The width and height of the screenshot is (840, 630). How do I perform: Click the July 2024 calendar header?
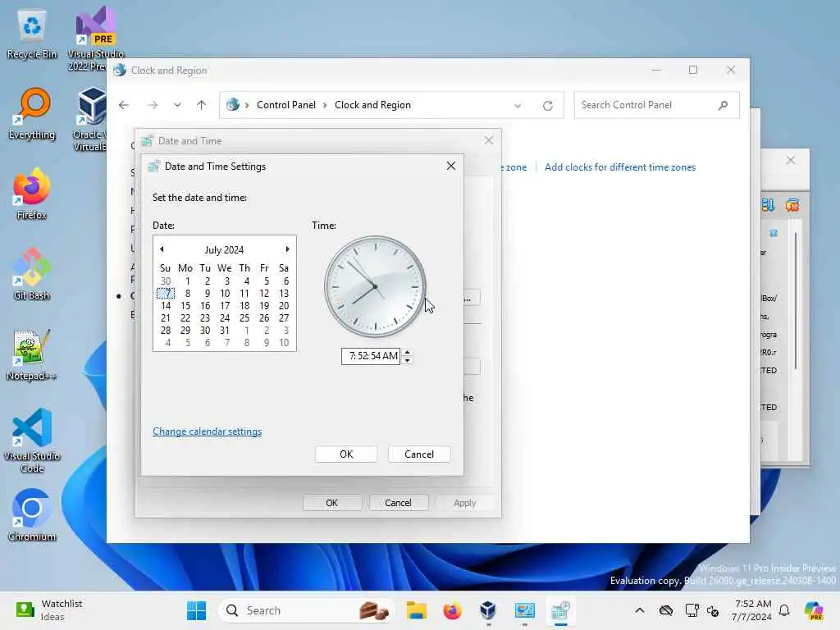pos(224,249)
